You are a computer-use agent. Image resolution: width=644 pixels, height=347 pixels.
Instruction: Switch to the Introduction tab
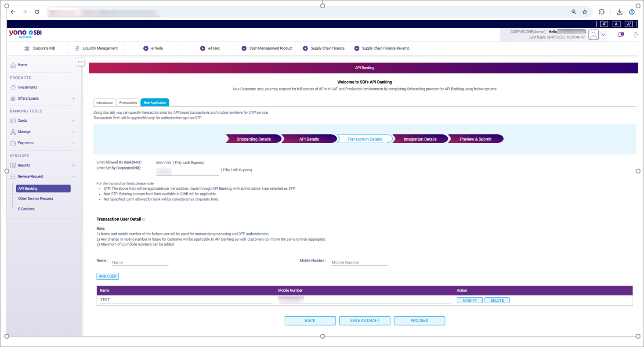click(x=105, y=102)
